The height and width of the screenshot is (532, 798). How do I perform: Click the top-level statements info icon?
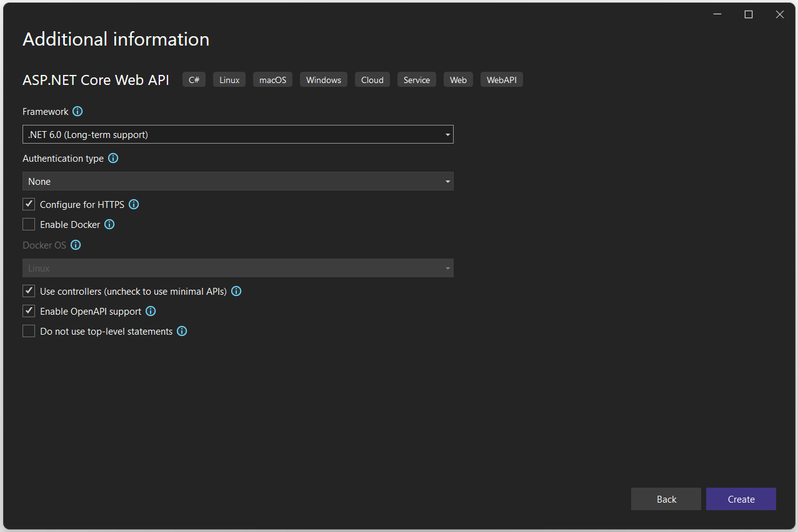[181, 331]
